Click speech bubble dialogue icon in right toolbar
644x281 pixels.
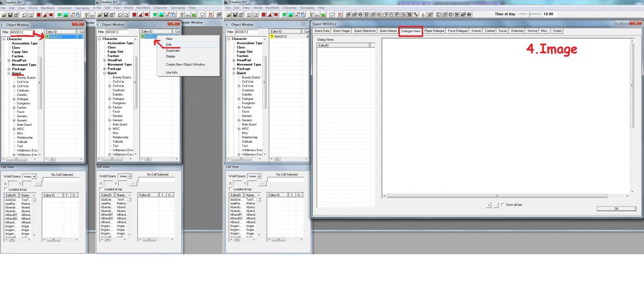pyautogui.click(x=331, y=15)
